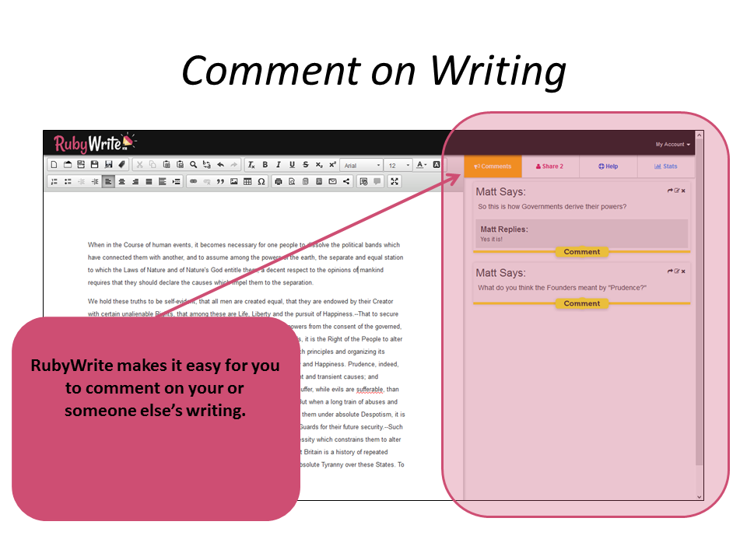Insert a special character (Omega)
The image size is (747, 560).
tap(261, 181)
